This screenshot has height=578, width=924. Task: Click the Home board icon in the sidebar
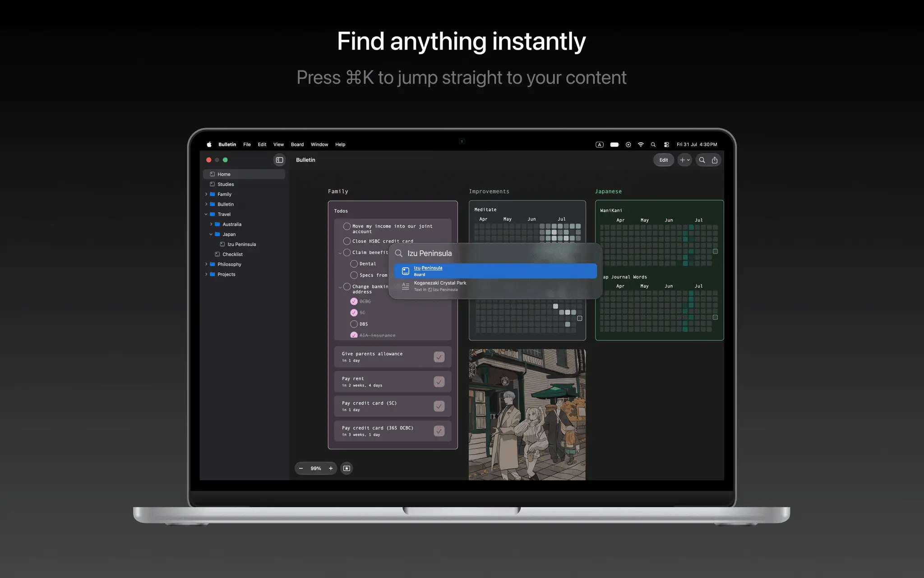pyautogui.click(x=212, y=174)
